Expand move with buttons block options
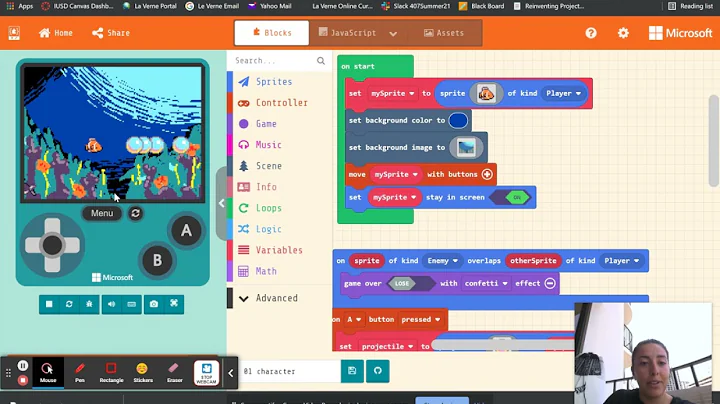This screenshot has height=404, width=720. (487, 174)
